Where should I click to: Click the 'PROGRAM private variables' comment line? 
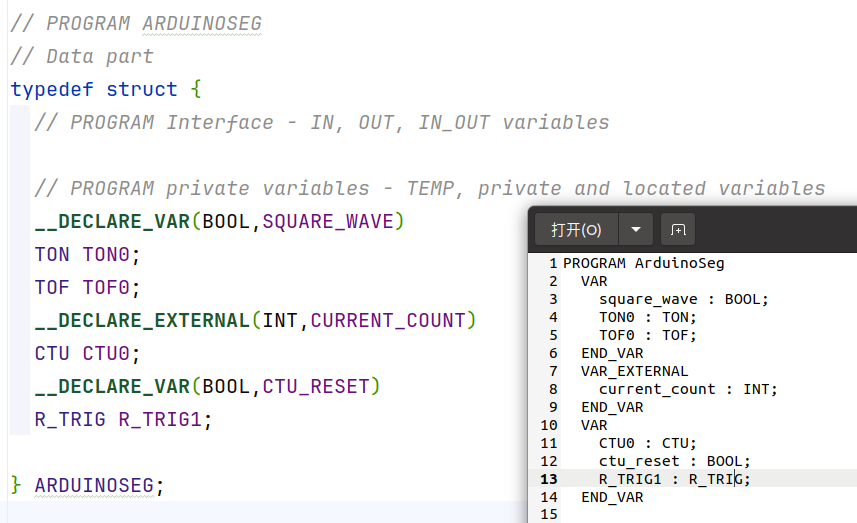(x=430, y=189)
